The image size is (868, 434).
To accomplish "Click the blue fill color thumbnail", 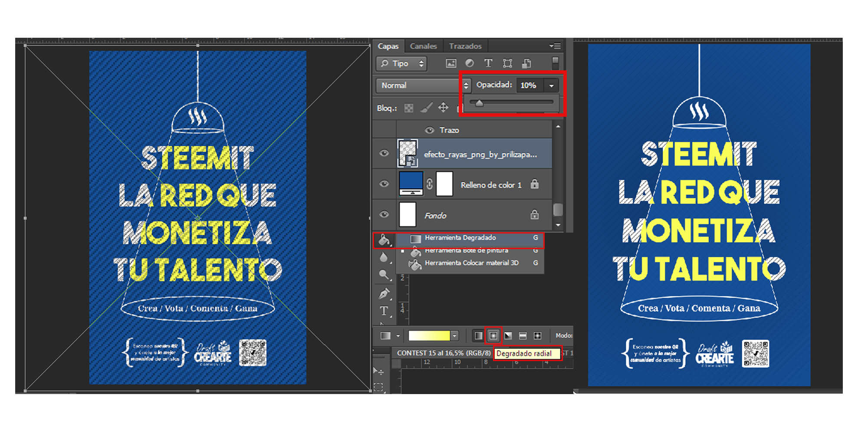I will pos(411,184).
